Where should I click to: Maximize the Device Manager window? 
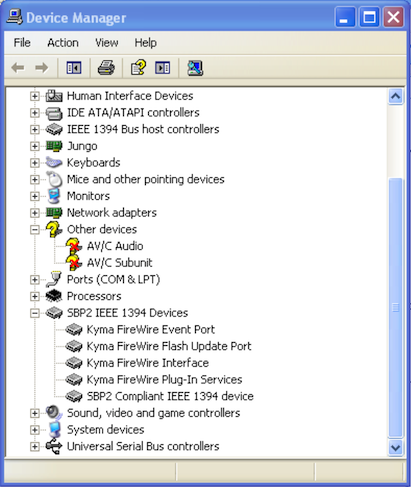(x=369, y=17)
